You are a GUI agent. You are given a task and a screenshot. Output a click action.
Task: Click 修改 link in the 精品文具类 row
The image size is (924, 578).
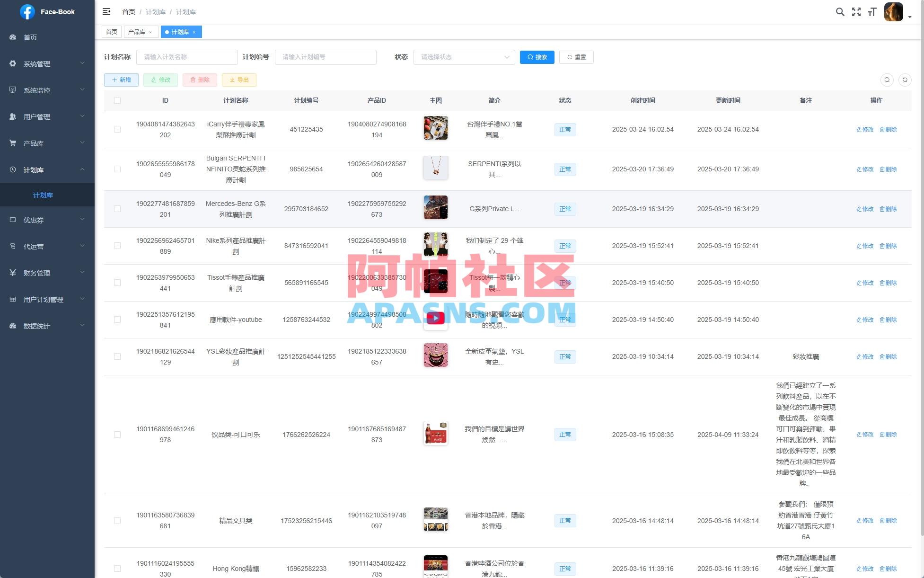(865, 520)
